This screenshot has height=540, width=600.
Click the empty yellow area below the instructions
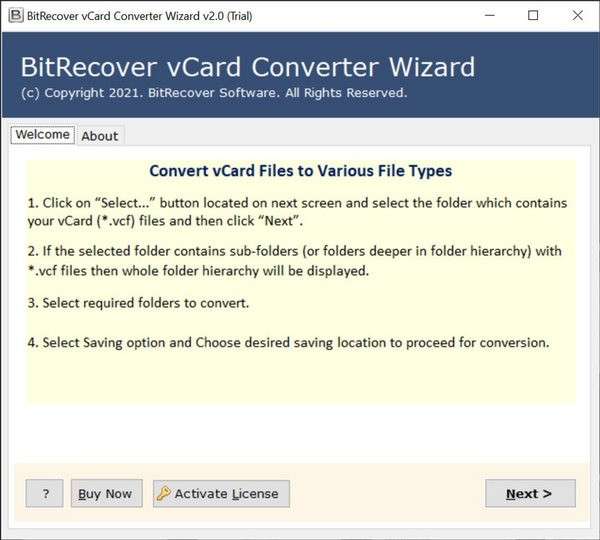click(x=300, y=380)
